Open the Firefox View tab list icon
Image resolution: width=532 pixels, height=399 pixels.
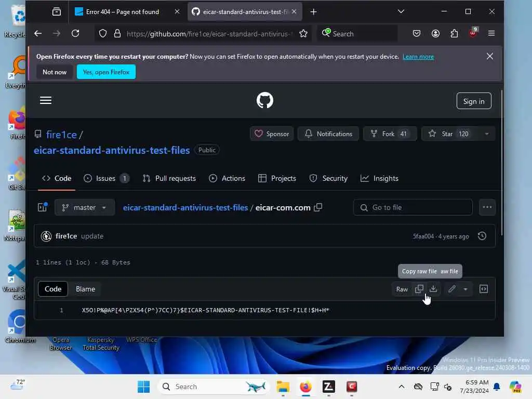pos(57,12)
